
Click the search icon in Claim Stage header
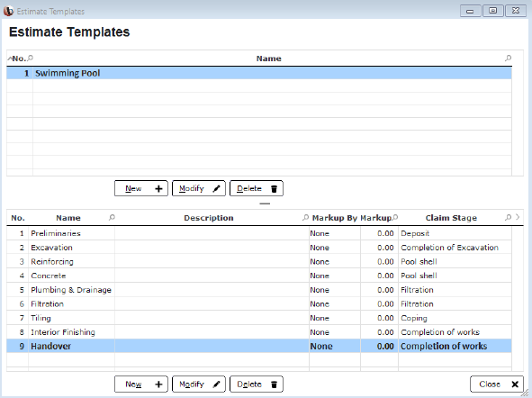click(x=508, y=218)
